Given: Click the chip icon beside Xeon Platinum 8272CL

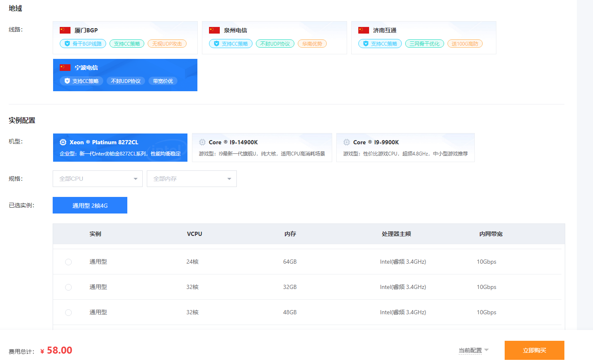Looking at the screenshot, I should 63,142.
